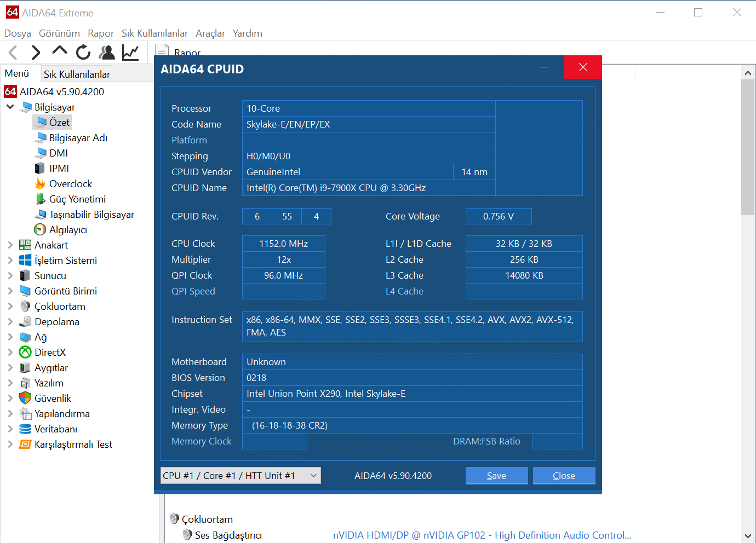Screen dimensions: 756x543
Task: Expand the Depolama tree node
Action: coord(10,322)
